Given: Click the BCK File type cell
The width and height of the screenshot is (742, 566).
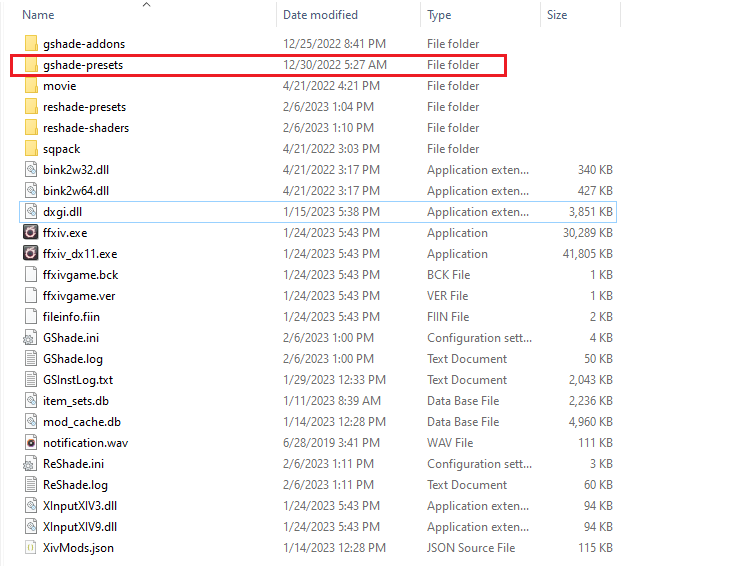Looking at the screenshot, I should 449,274.
